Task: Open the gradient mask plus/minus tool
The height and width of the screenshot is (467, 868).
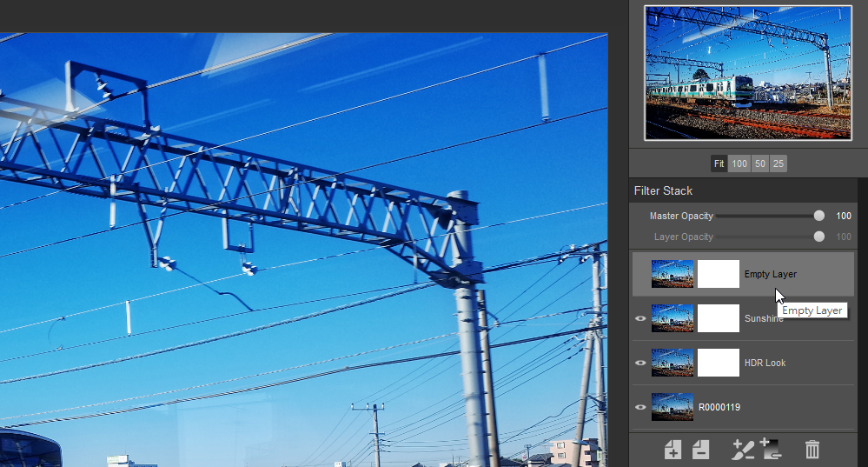Action: coord(771,449)
